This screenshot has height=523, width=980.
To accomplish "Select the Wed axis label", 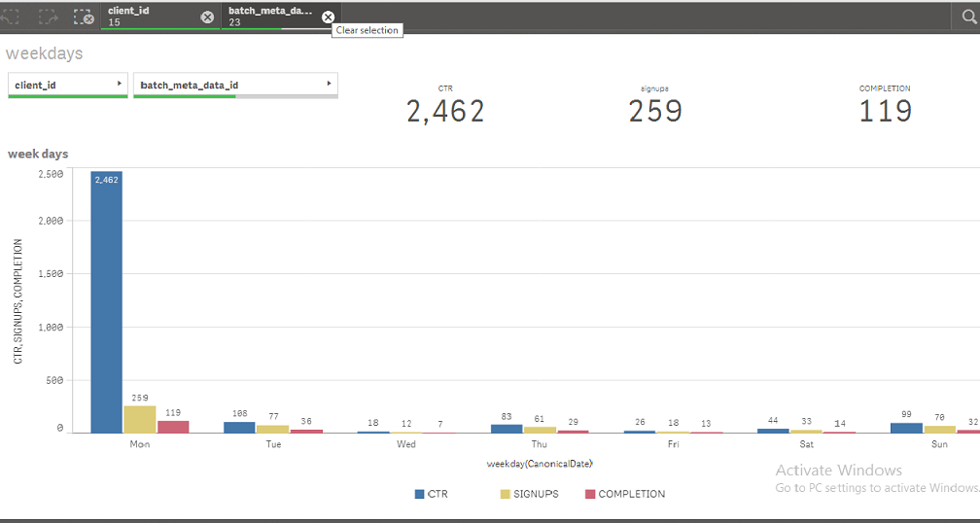I will click(x=406, y=444).
